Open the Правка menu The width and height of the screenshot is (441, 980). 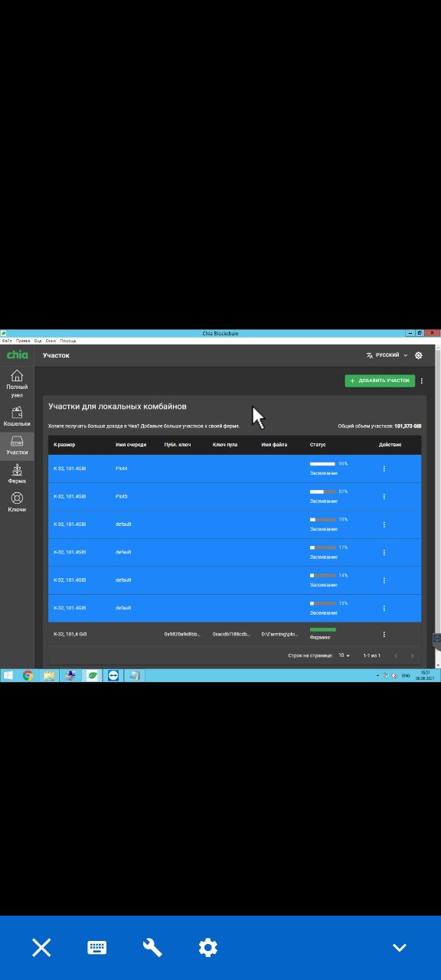point(23,340)
